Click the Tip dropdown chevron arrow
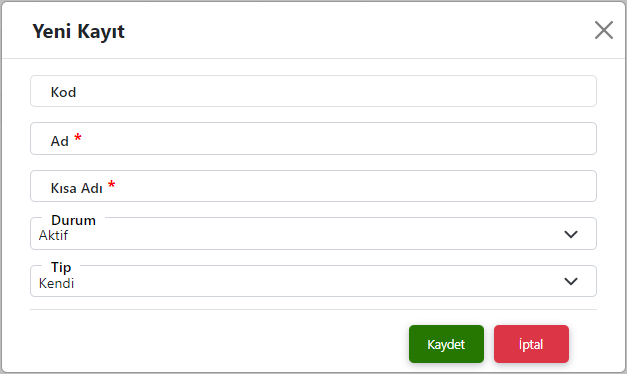Screen dimensions: 627x374 [x=571, y=282]
